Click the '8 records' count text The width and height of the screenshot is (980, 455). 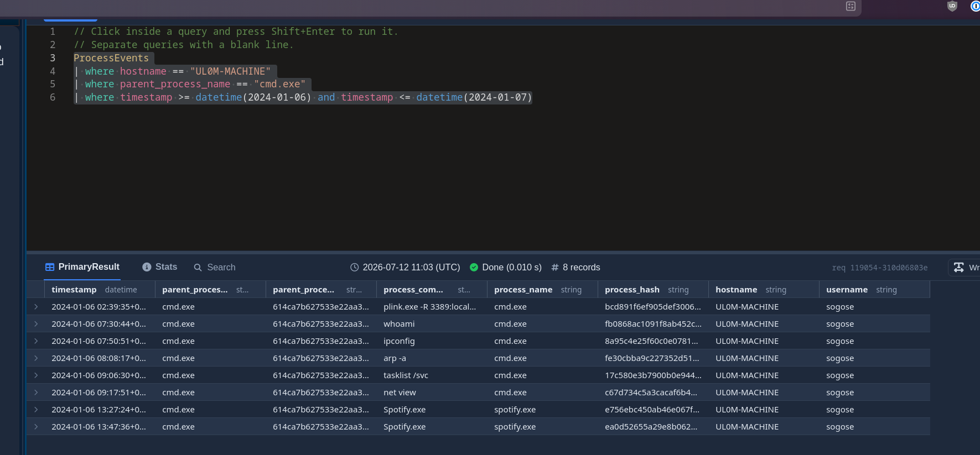tap(581, 268)
